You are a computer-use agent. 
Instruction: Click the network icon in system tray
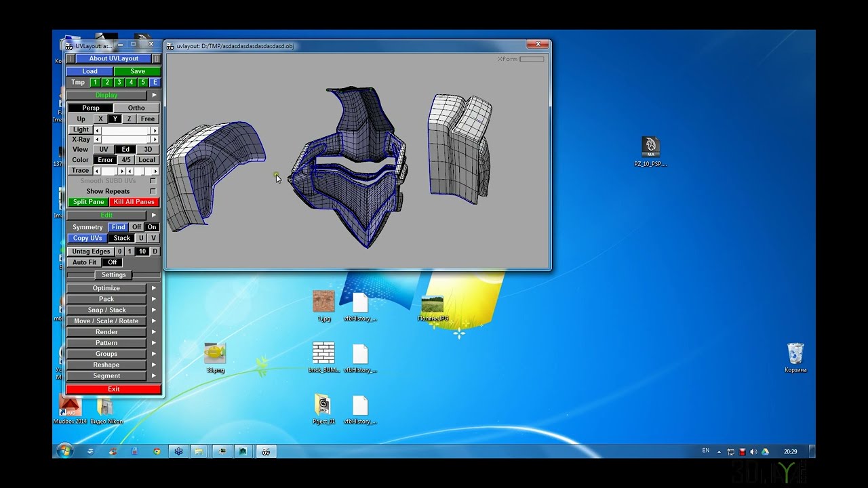click(x=731, y=452)
